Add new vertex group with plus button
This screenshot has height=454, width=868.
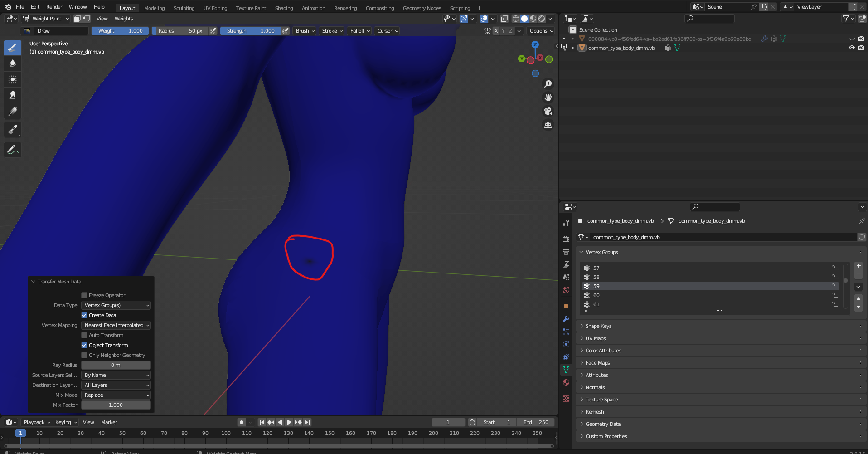coord(858,266)
